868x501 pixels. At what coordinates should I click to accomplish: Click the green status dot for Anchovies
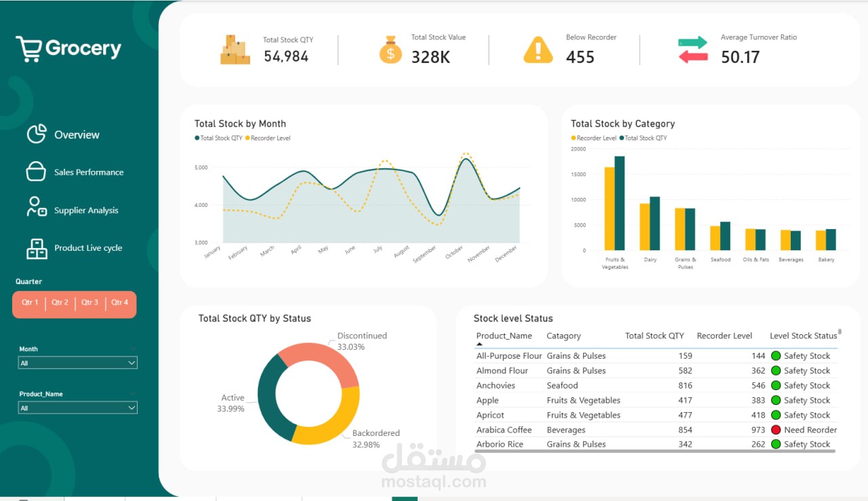776,386
